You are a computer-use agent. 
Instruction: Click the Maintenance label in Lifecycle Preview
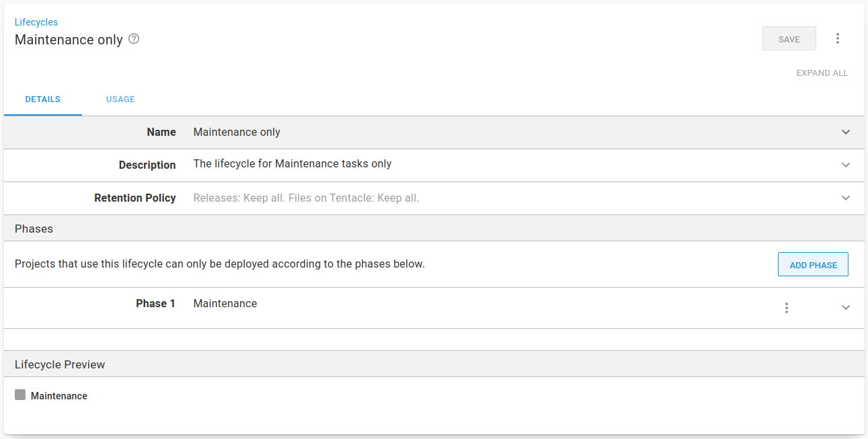[x=59, y=396]
